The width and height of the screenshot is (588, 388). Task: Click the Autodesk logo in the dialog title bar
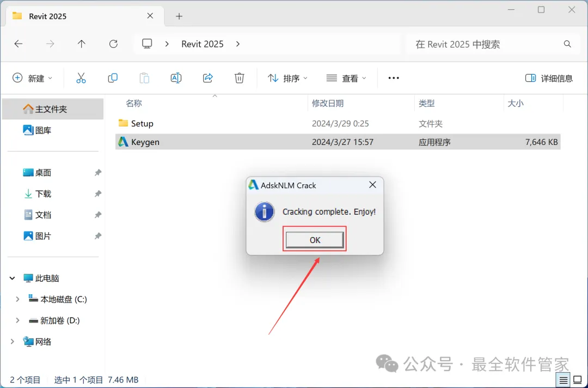[x=254, y=185]
